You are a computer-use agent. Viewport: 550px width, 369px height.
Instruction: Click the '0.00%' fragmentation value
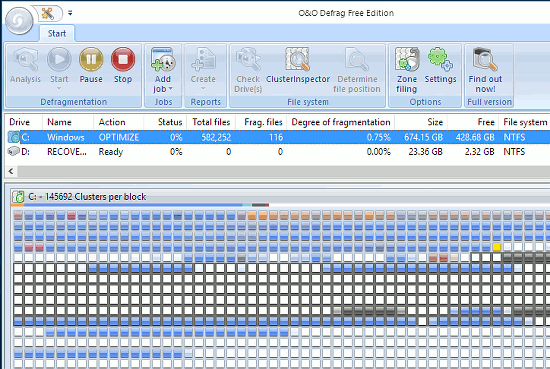click(x=379, y=152)
